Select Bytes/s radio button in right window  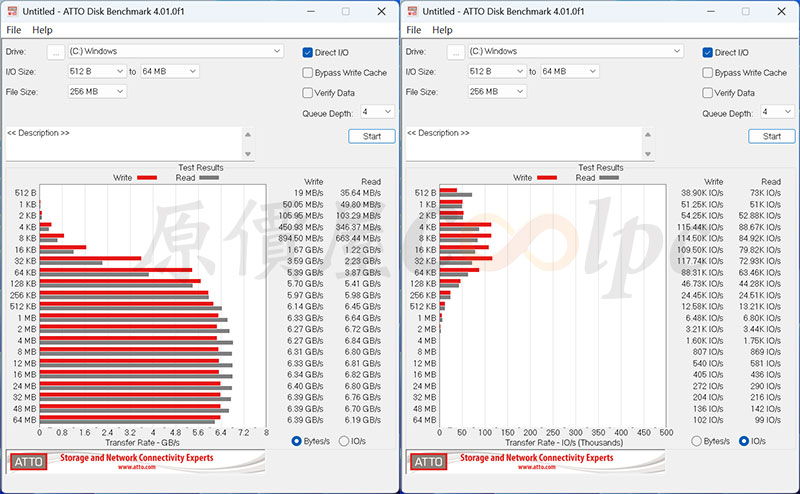[697, 441]
